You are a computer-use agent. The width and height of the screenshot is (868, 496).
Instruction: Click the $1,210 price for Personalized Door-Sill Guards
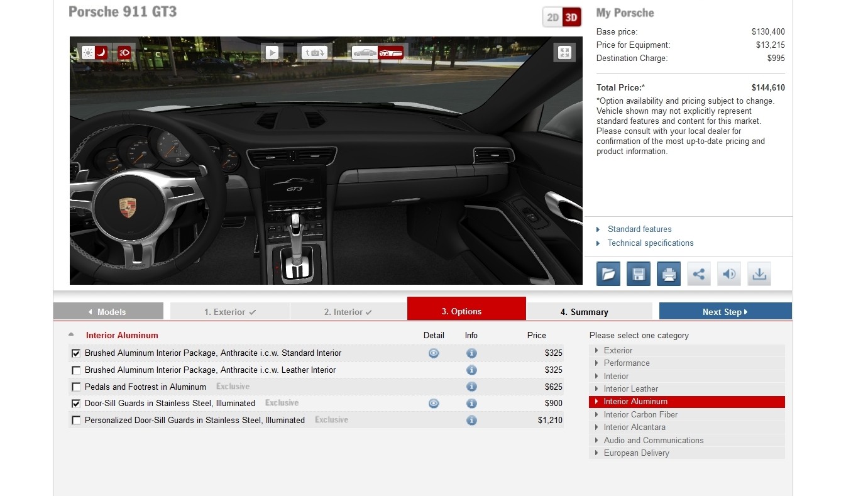550,421
